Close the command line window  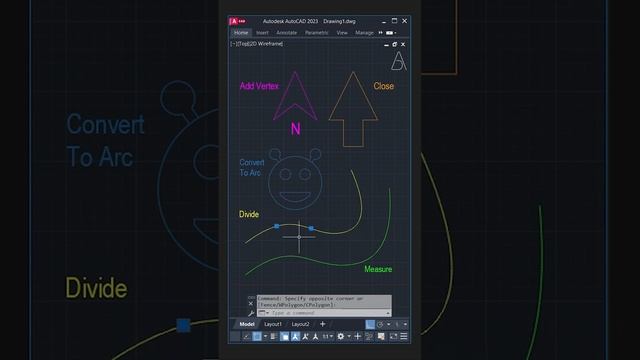click(251, 304)
